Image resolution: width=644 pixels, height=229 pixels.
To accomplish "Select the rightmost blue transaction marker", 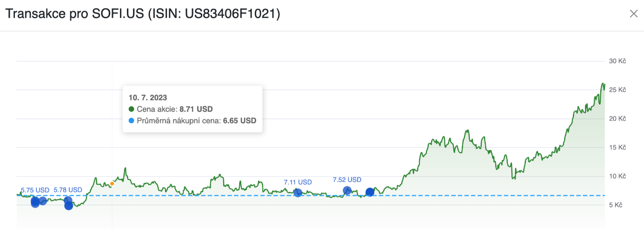I will coord(370,192).
